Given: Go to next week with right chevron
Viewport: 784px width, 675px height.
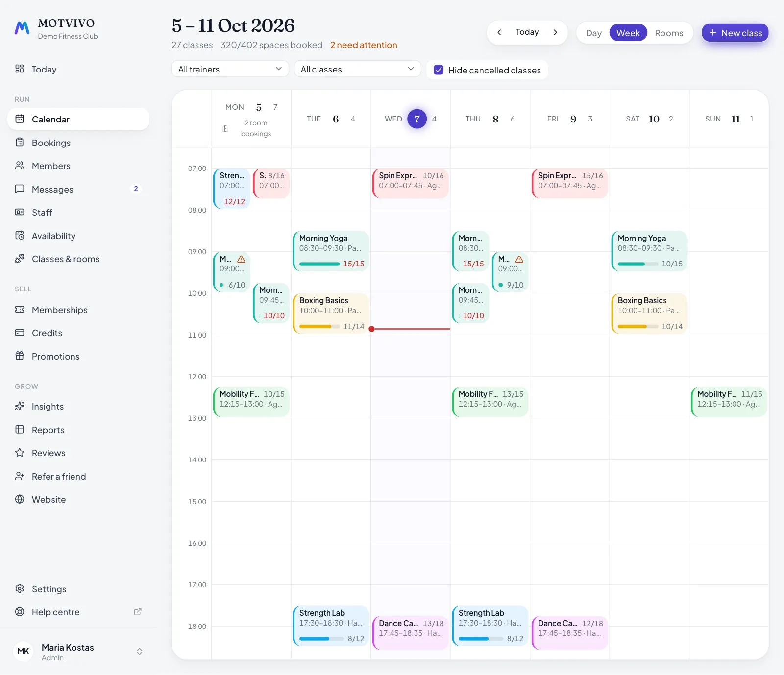Looking at the screenshot, I should 555,32.
